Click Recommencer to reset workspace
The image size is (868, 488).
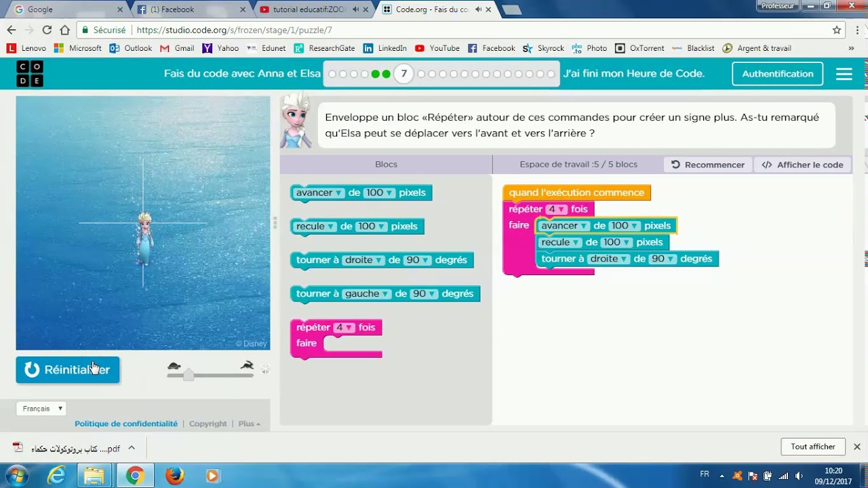click(708, 165)
